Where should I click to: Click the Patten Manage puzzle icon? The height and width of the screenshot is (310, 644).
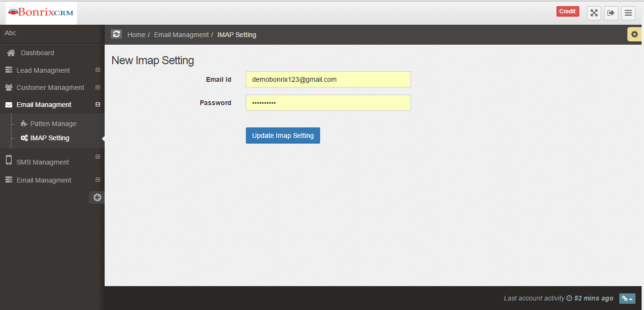click(24, 123)
